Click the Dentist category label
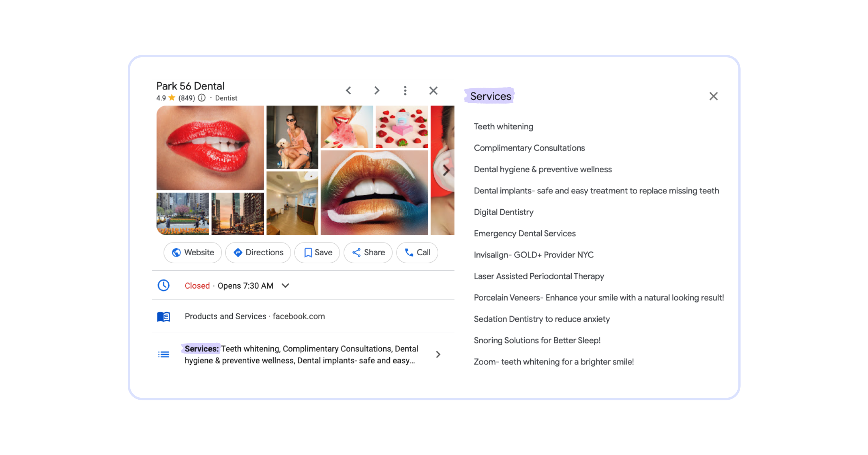Image resolution: width=868 pixels, height=455 pixels. click(226, 98)
